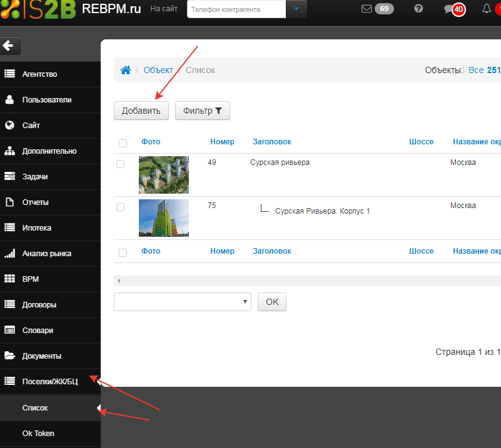Open the Агентство menu item
Viewport: 501px width, 448px height.
50,74
